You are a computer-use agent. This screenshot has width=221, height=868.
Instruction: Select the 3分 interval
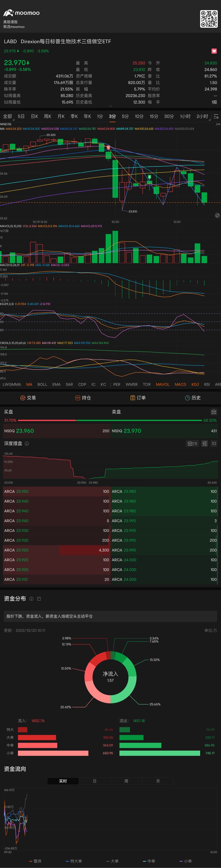112,116
